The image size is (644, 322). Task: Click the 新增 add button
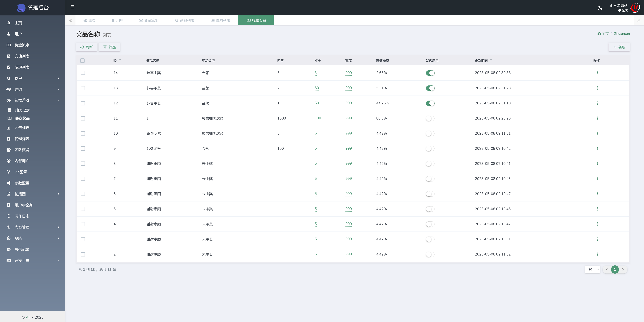point(619,47)
